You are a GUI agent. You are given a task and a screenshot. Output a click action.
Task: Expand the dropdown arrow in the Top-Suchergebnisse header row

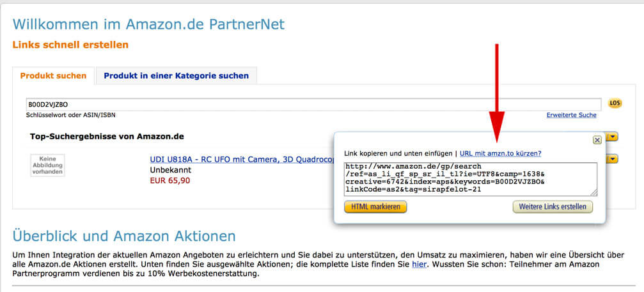(613, 137)
